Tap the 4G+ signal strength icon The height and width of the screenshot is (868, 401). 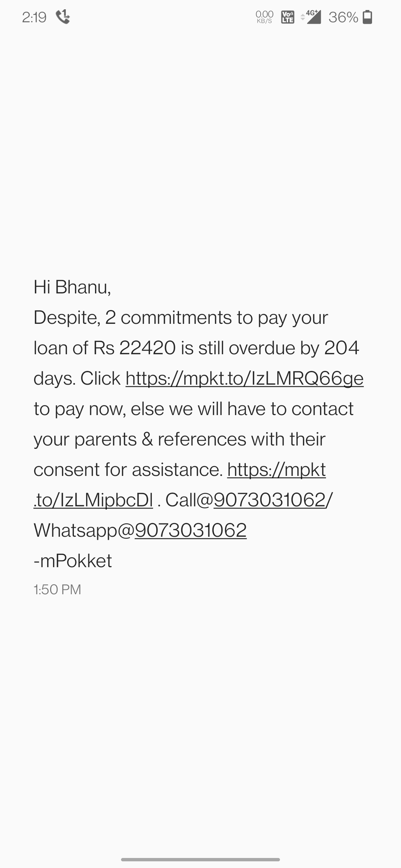pyautogui.click(x=311, y=17)
